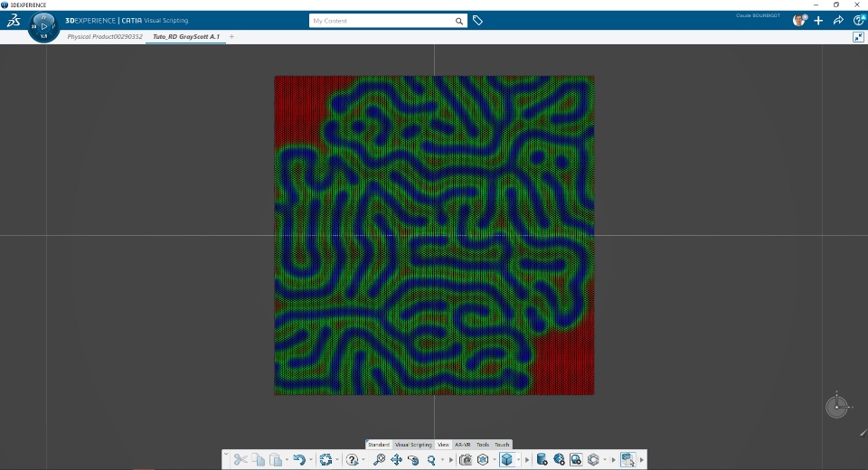Click the Share arrow icon

coord(838,21)
